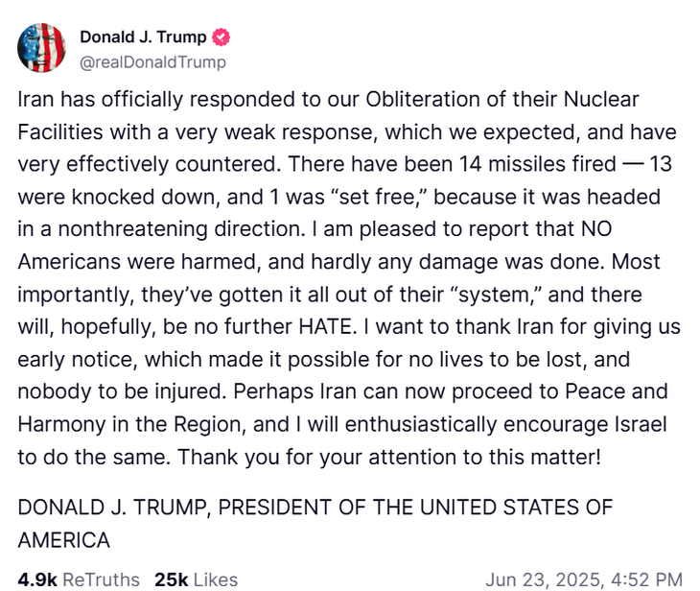Click the red verified badge icon
The height and width of the screenshot is (591, 700).
pyautogui.click(x=222, y=37)
